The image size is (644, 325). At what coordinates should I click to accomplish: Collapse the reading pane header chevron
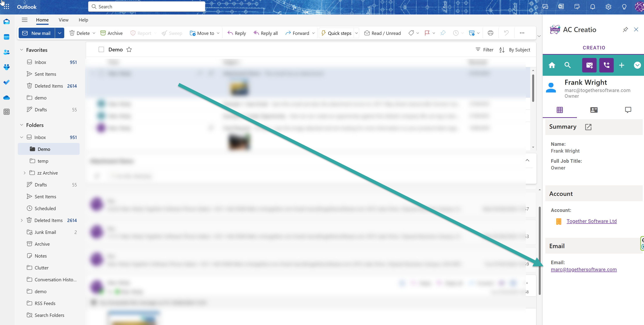tap(527, 160)
